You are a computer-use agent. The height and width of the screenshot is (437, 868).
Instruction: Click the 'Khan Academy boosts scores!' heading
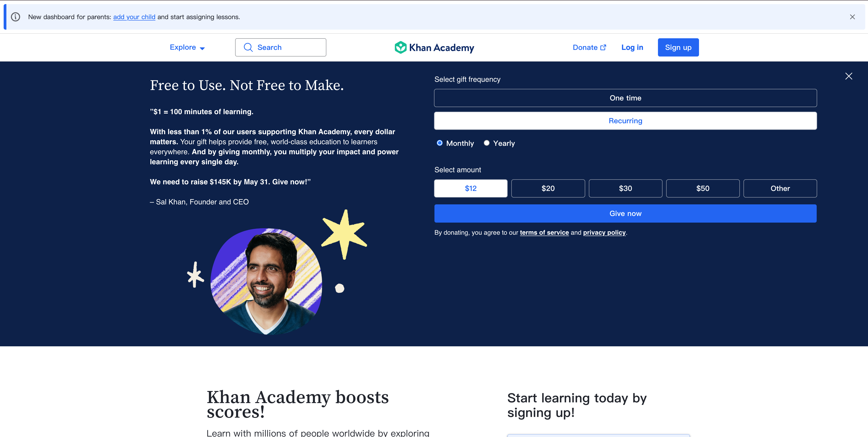coord(298,404)
